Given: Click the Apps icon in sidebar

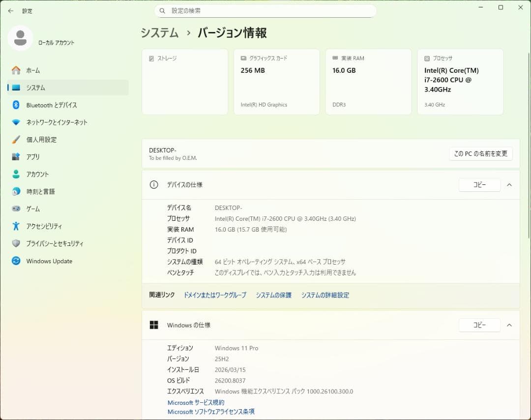Looking at the screenshot, I should click(x=16, y=157).
